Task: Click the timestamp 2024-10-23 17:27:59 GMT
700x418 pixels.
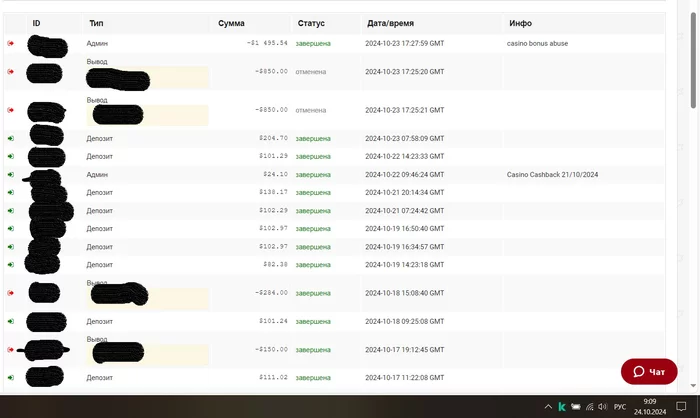Action: [404, 43]
